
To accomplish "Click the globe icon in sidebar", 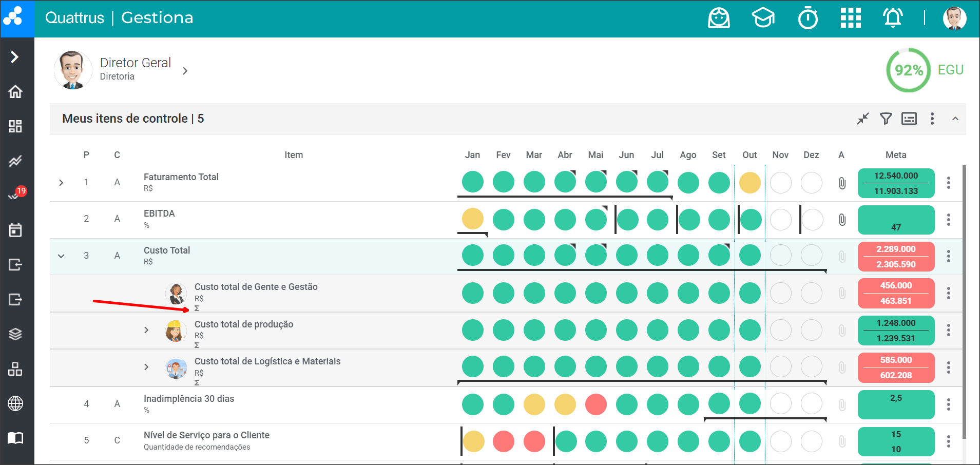I will [15, 403].
